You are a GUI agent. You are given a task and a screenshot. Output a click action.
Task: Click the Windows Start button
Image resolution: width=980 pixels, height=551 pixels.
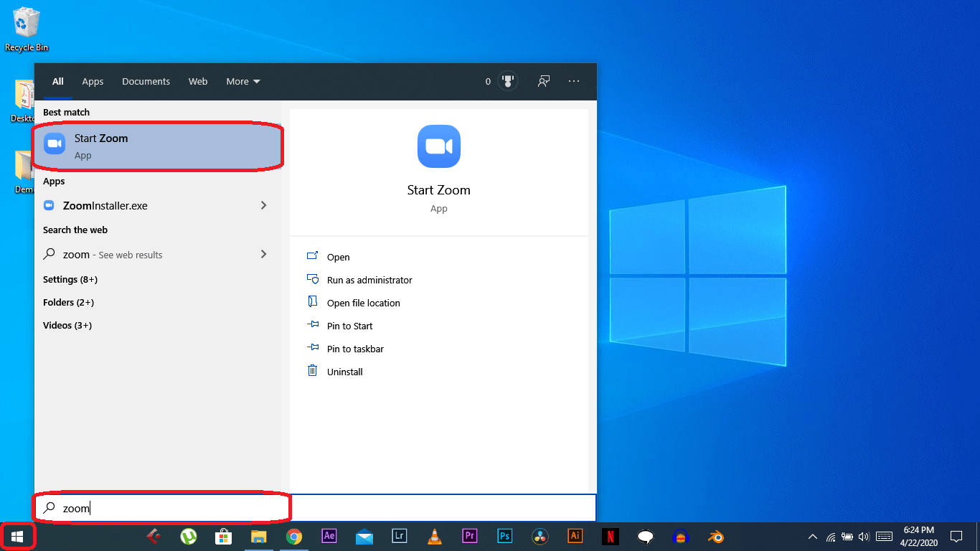pos(17,537)
